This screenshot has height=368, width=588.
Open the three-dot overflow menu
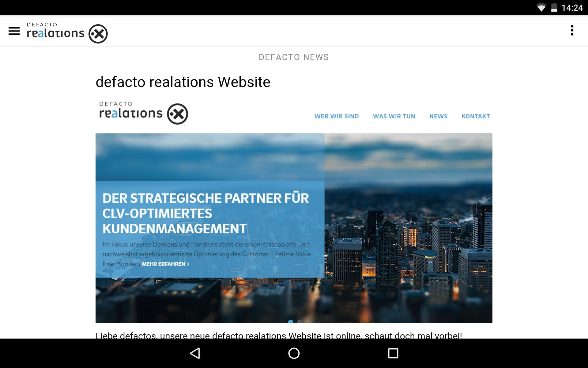(x=572, y=30)
